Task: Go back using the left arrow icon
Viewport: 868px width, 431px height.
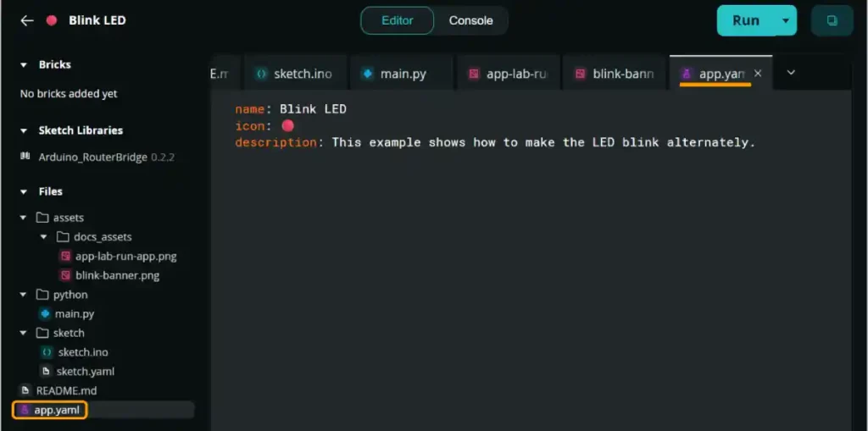Action: tap(26, 20)
